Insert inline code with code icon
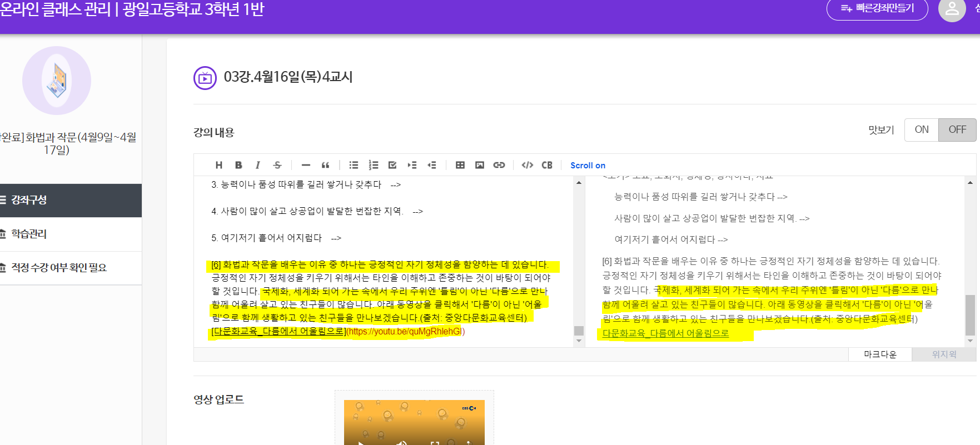Screen dimensions: 980x445 528,165
